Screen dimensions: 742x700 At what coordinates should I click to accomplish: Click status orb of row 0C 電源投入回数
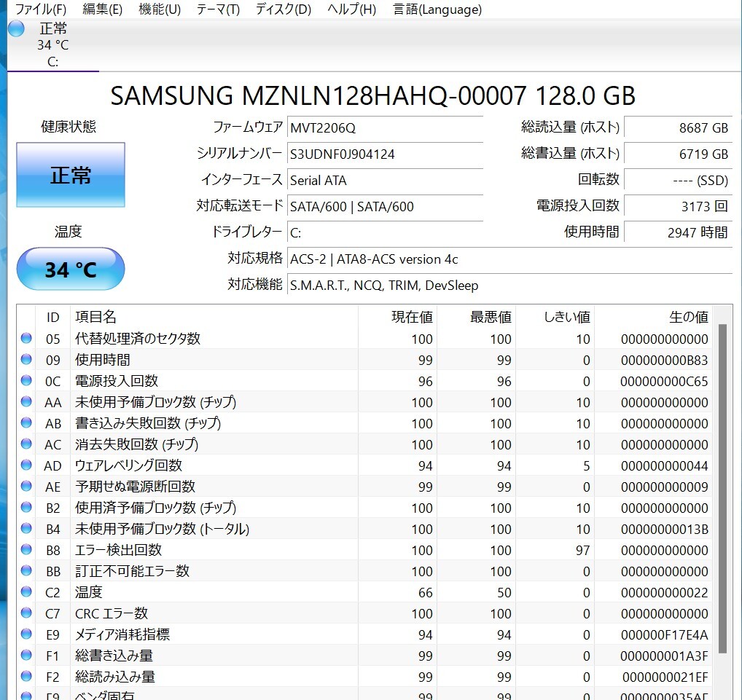pyautogui.click(x=26, y=381)
